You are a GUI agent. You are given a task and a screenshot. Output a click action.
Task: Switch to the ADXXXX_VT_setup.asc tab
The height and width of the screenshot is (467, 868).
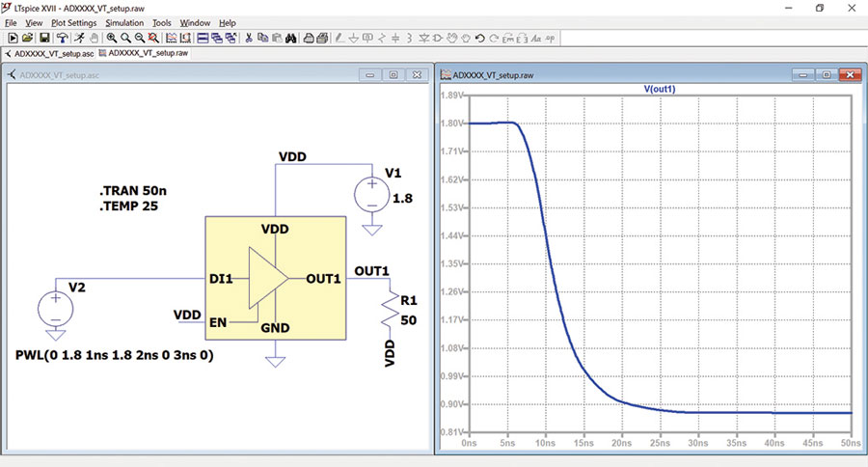(49, 54)
